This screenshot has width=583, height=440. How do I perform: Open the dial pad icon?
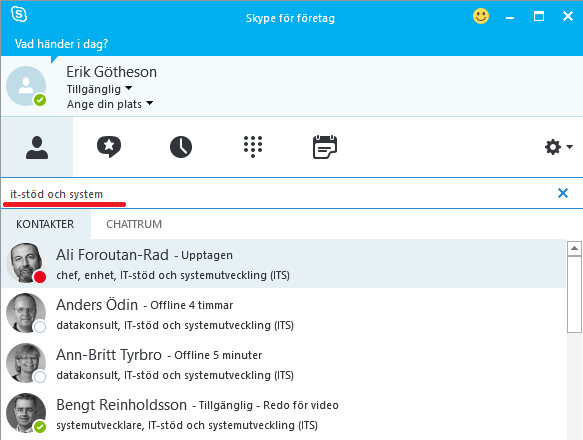[x=253, y=147]
